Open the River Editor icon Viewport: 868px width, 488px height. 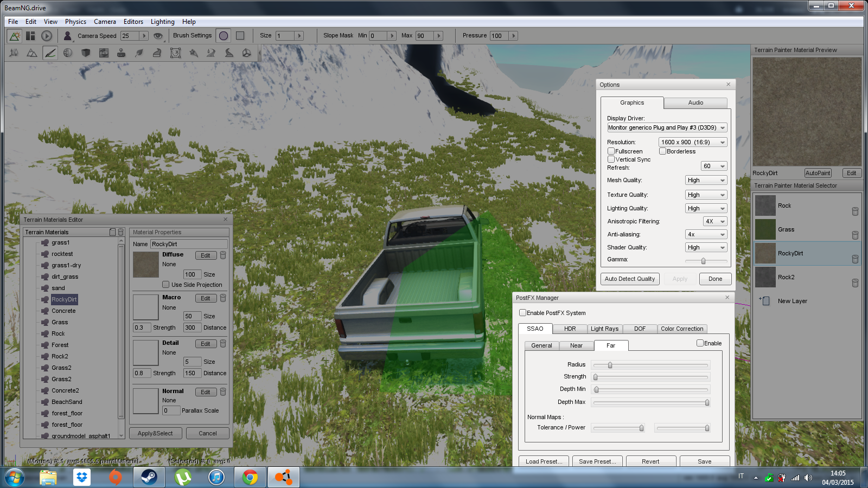click(x=211, y=53)
